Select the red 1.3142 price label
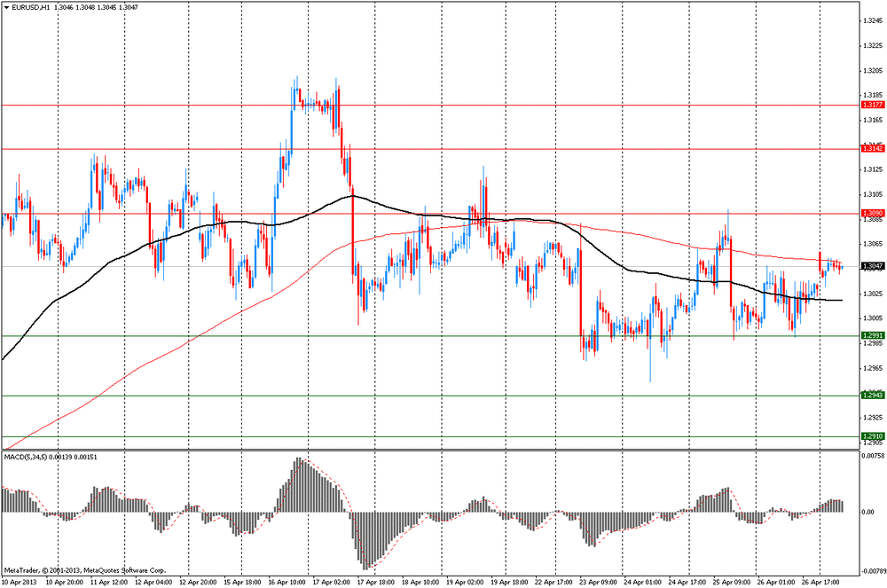This screenshot has height=588, width=887. (x=872, y=148)
